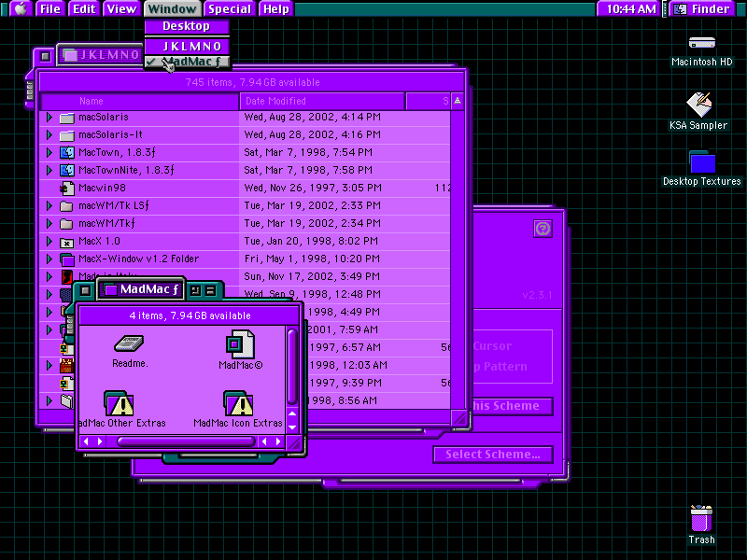Select the Trash icon
The width and height of the screenshot is (747, 560).
coord(701,518)
